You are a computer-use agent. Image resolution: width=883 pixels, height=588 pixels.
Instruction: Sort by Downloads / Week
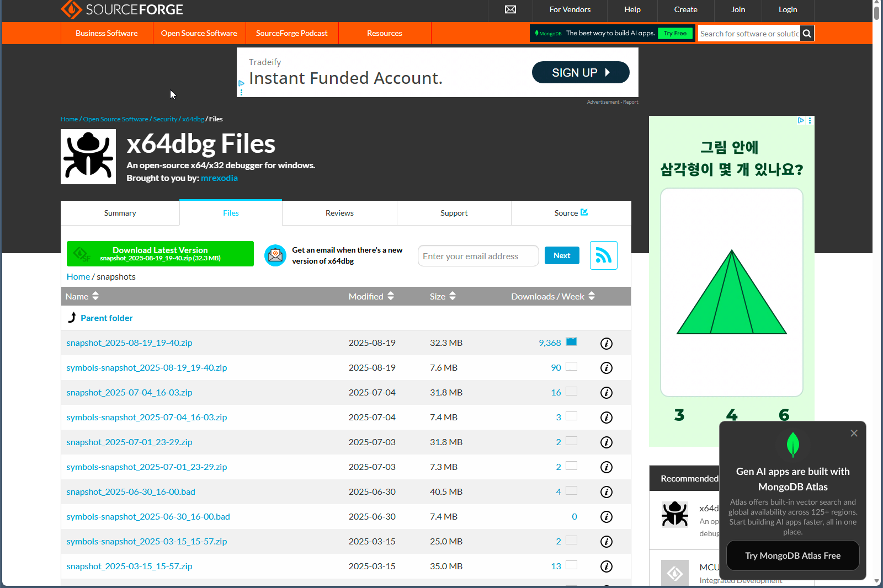click(552, 296)
